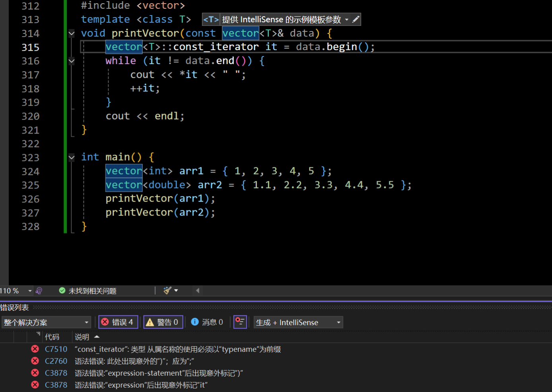Click line number 315 in the gutter
552x392 pixels.
coord(30,47)
